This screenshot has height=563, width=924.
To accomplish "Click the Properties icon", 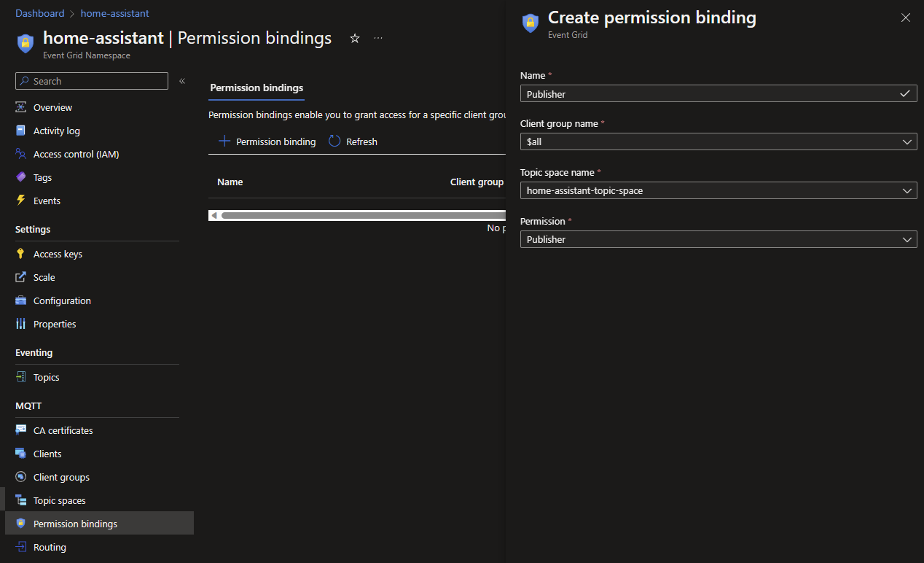I will 20,324.
